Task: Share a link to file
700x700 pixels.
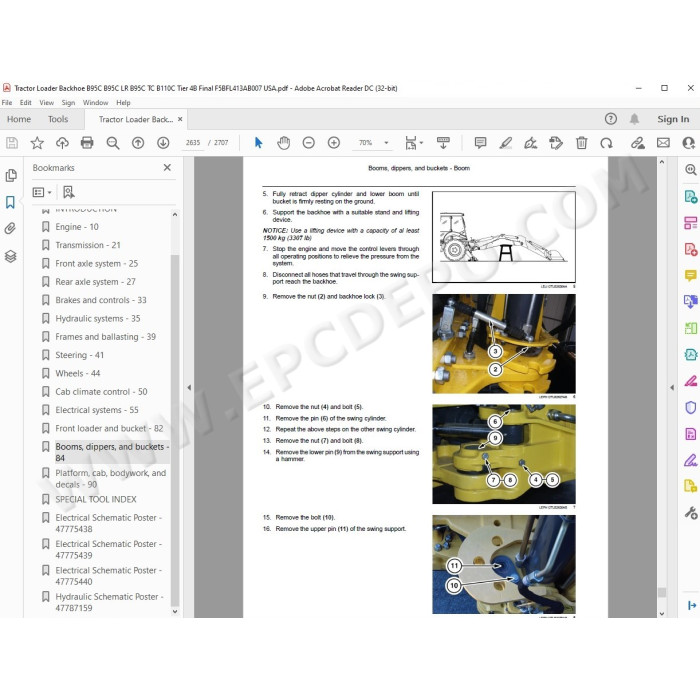Action: (x=638, y=143)
